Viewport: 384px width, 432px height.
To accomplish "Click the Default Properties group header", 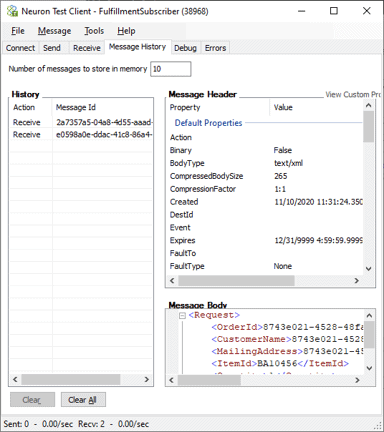I will click(208, 123).
